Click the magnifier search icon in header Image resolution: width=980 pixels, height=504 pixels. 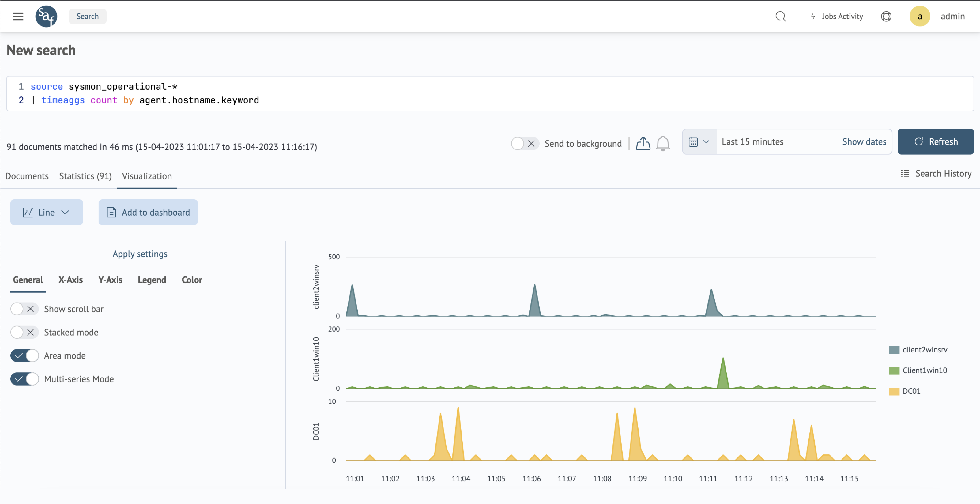click(x=780, y=16)
